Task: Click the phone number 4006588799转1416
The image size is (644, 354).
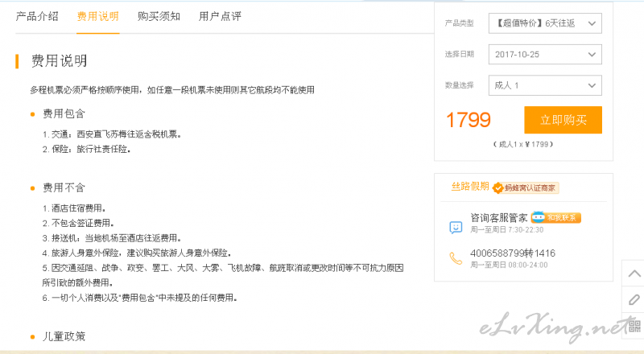Action: 513,253
